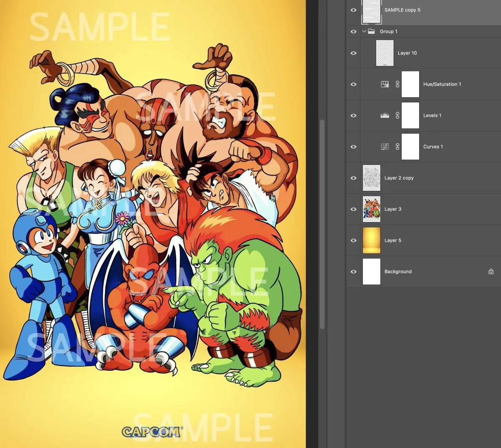This screenshot has width=501, height=448.
Task: Click the canvas vertical scrollbar
Action: click(x=322, y=224)
